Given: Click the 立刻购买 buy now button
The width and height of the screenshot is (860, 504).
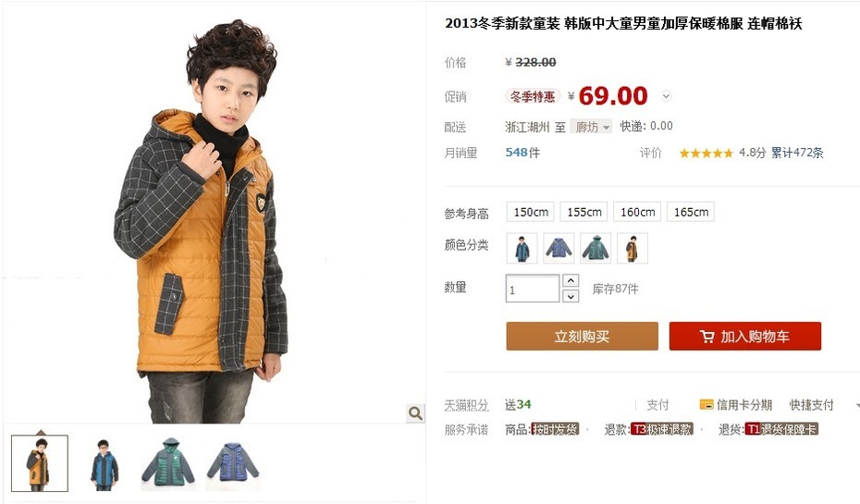Looking at the screenshot, I should tap(582, 337).
